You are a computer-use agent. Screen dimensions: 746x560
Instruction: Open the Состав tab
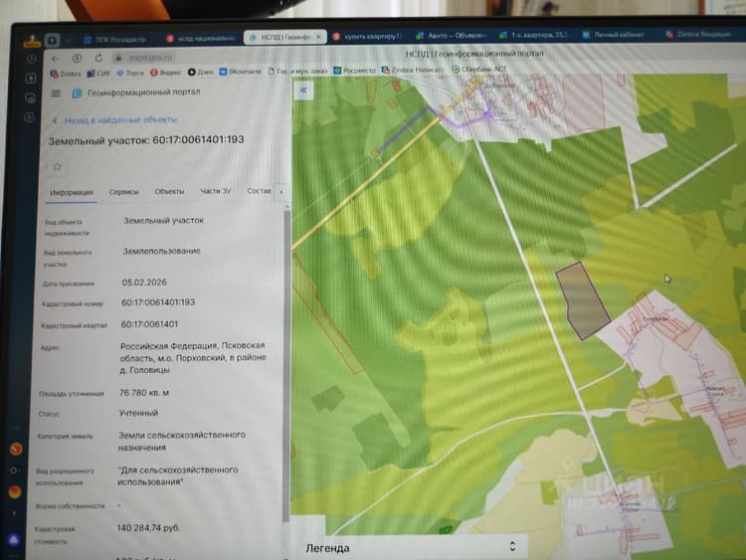point(259,191)
